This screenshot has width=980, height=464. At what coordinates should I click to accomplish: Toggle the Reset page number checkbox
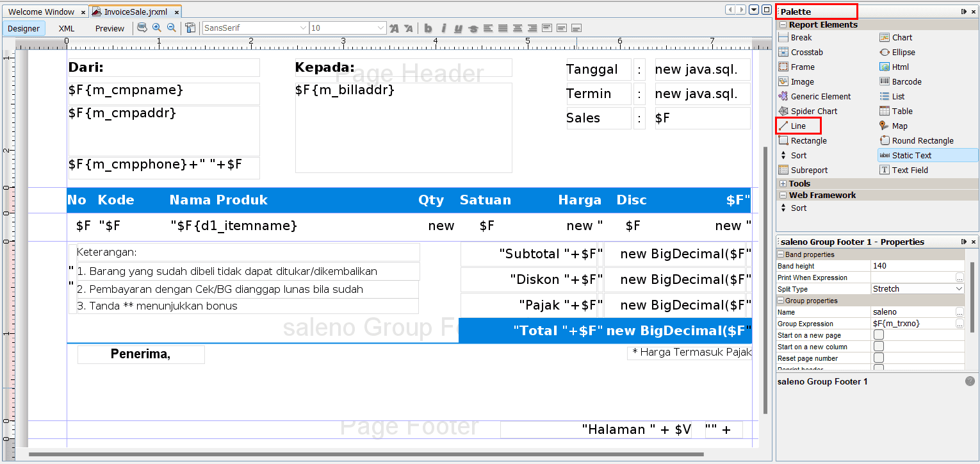coord(879,358)
